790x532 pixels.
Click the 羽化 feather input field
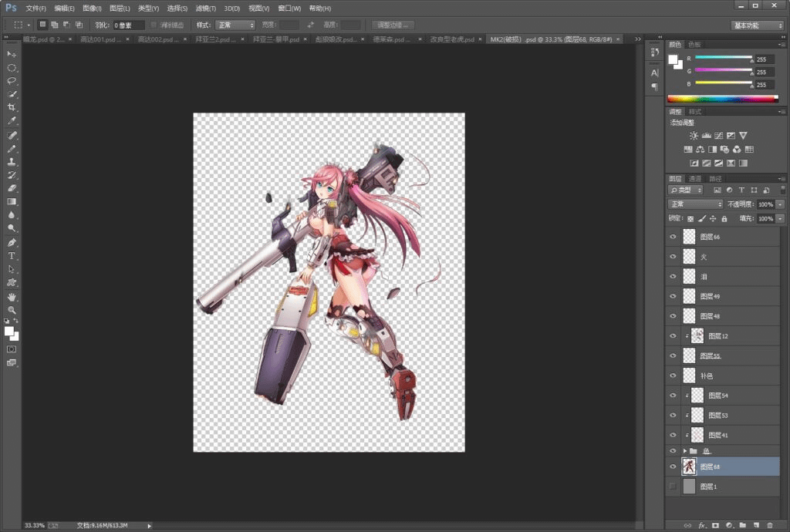click(129, 25)
